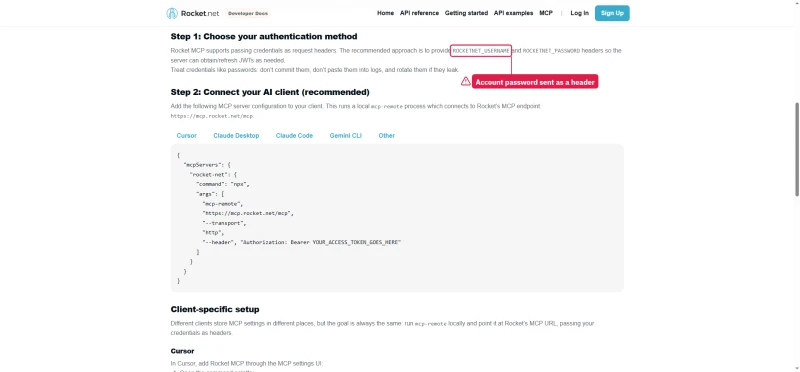Viewport: 800px width, 372px height.
Task: Click the Developer Docs badge
Action: [248, 13]
